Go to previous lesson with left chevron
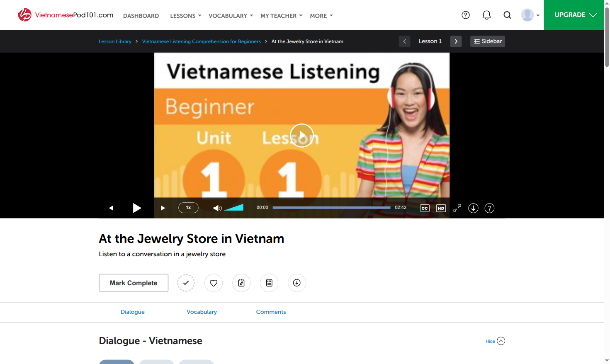Viewport: 610px width, 364px height. pos(404,41)
